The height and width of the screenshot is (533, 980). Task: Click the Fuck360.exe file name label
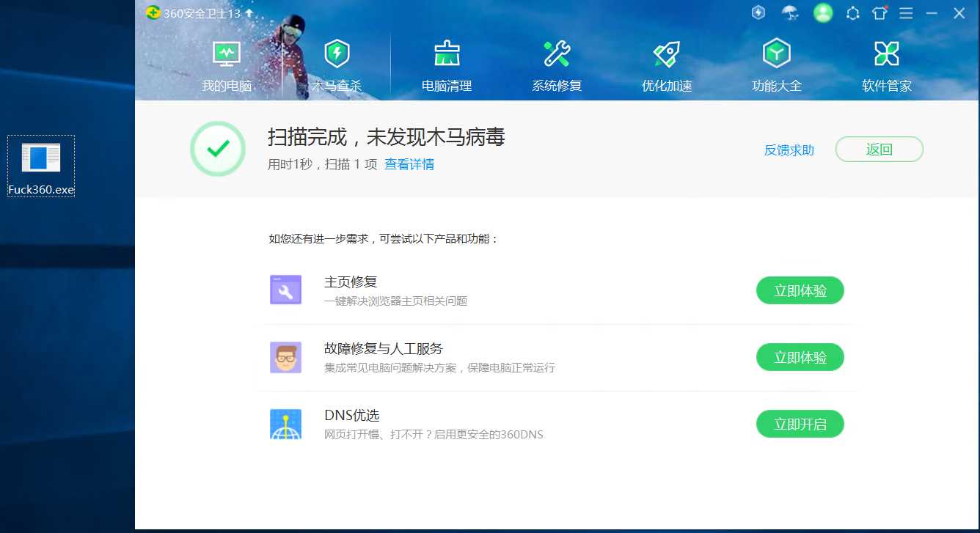[x=41, y=190]
